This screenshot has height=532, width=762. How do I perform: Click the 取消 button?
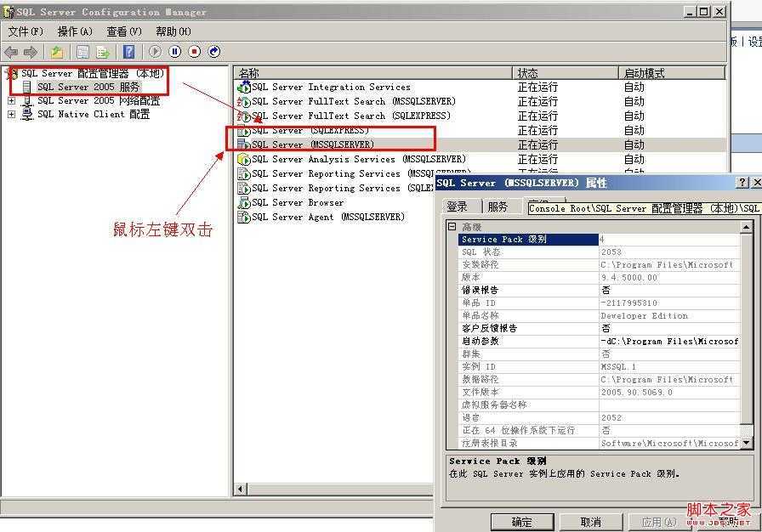(x=591, y=522)
